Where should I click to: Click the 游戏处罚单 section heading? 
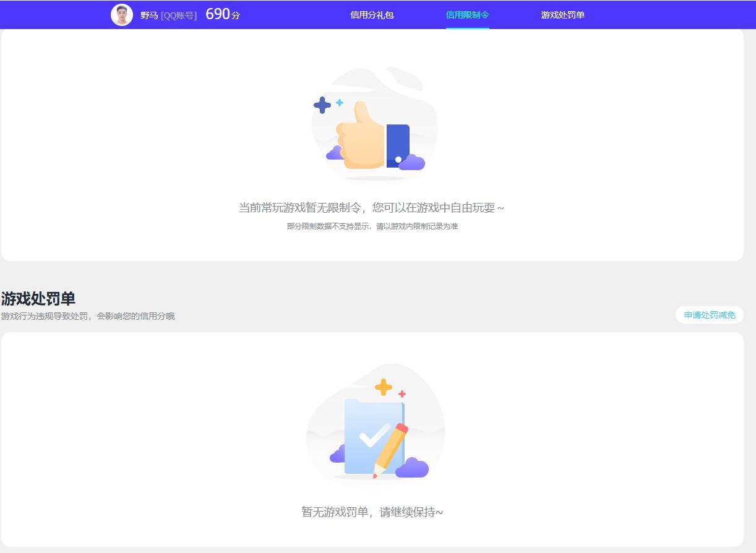(x=38, y=299)
